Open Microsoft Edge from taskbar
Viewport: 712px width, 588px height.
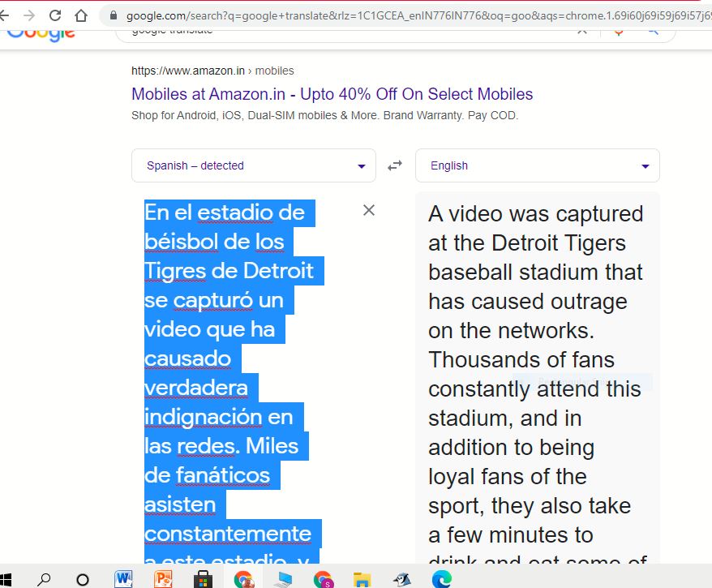441,579
